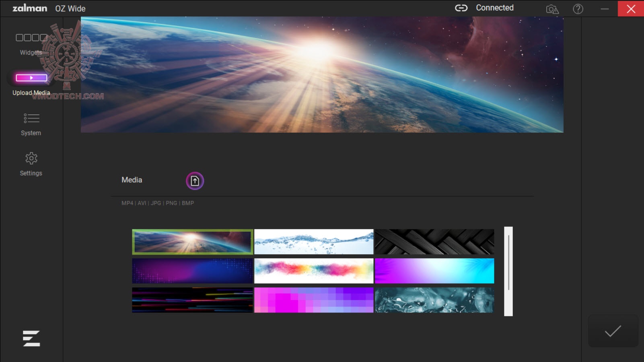This screenshot has width=644, height=362.
Task: Click the MP4 | AVI | JPG | PNG | BMP text
Action: point(158,203)
